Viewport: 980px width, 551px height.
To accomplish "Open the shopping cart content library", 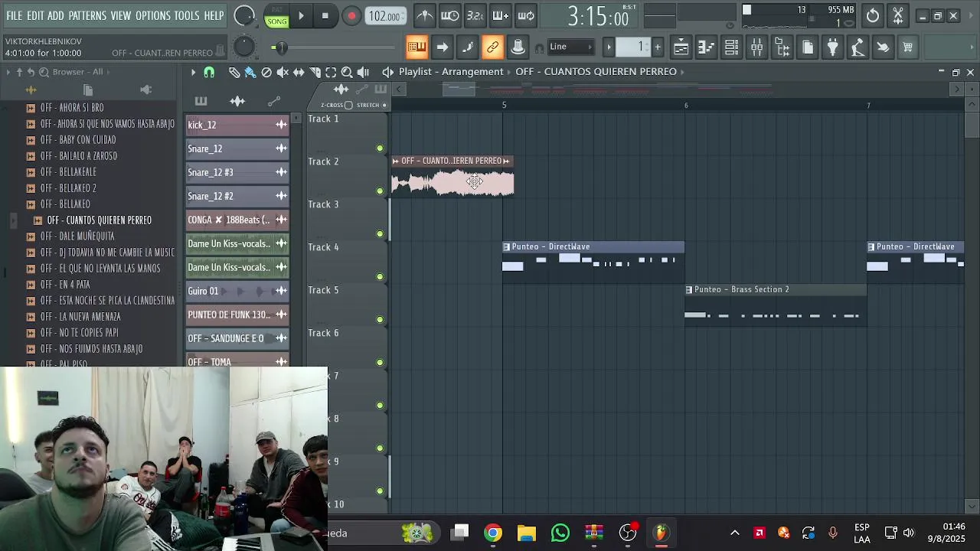I will click(x=908, y=47).
